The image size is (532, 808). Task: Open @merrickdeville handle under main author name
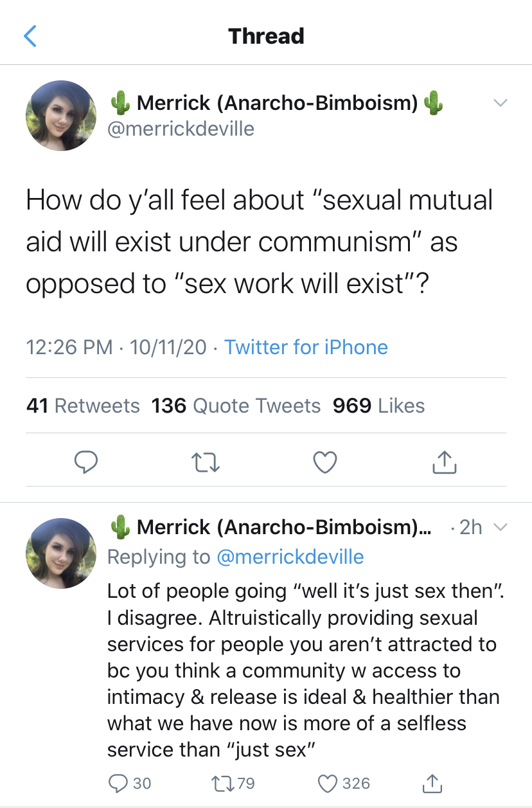[180, 129]
